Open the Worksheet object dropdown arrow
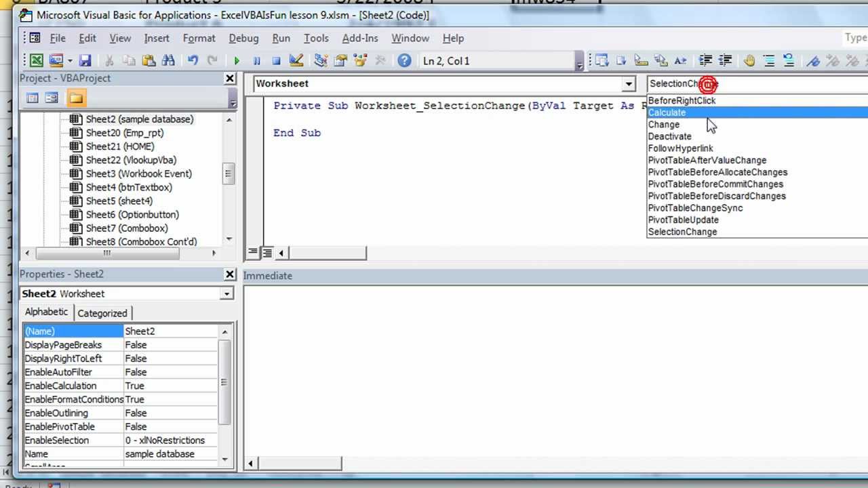Viewport: 868px width, 488px height. pos(629,84)
